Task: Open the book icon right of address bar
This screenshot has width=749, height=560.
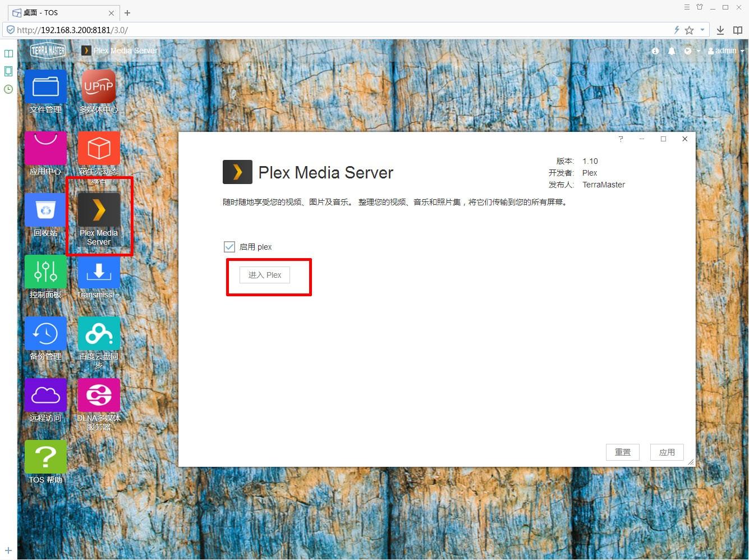Action: 738,30
